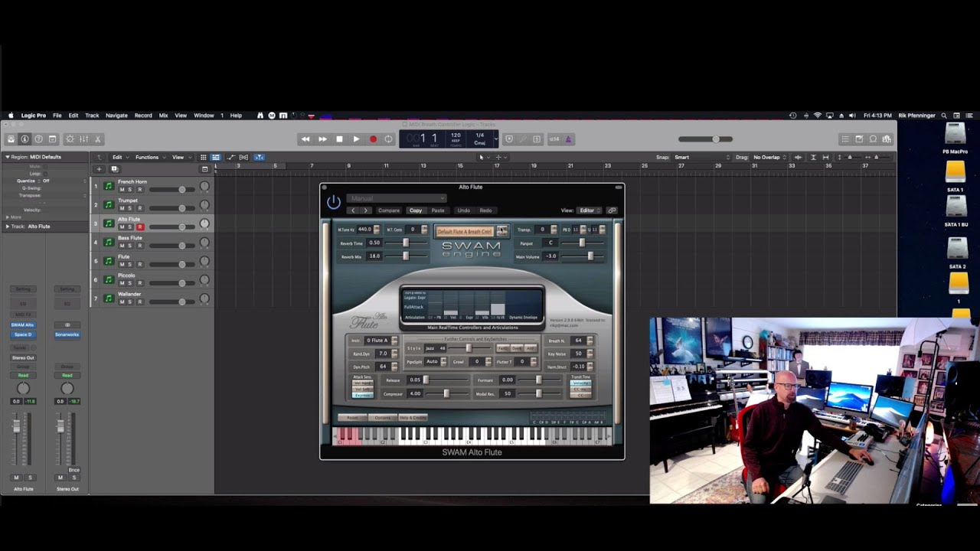Open the Note Pads icon
This screenshot has height=551, width=980.
859,139
